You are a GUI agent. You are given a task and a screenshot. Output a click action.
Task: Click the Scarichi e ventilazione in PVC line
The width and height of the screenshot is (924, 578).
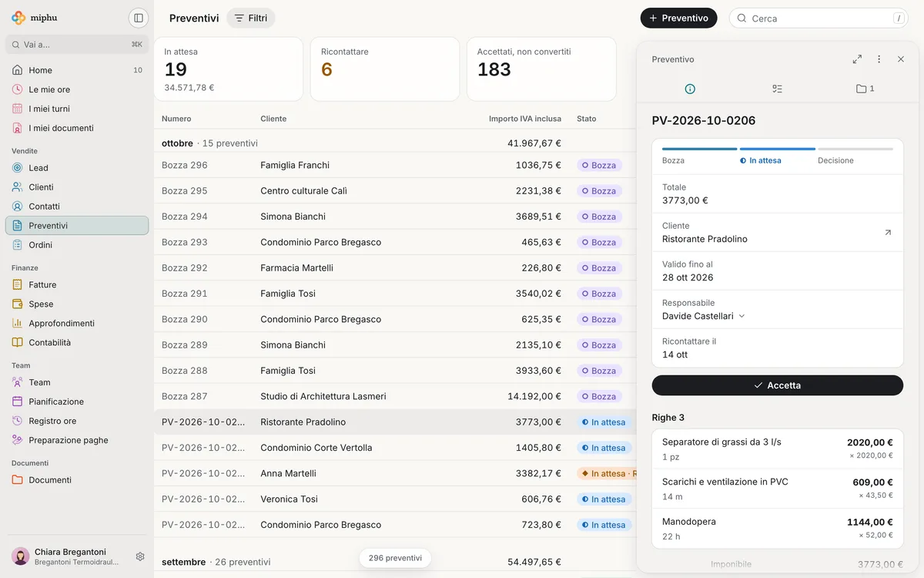coord(778,489)
